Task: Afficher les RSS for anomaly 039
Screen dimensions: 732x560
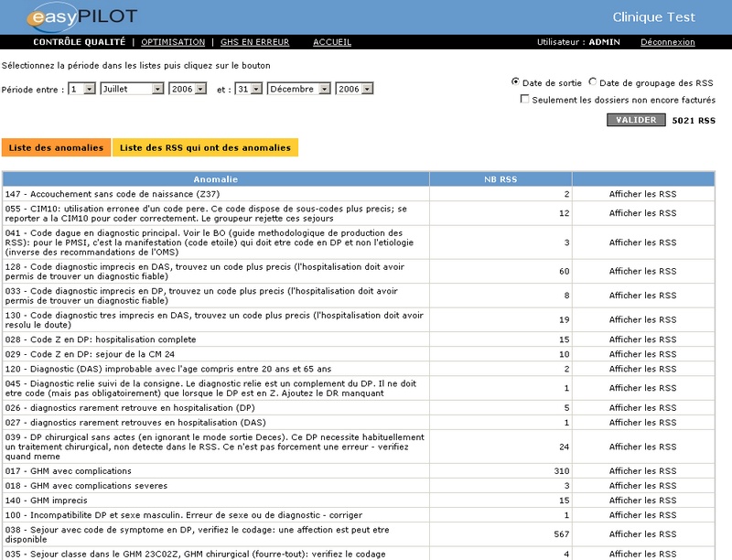Action: coord(643,447)
